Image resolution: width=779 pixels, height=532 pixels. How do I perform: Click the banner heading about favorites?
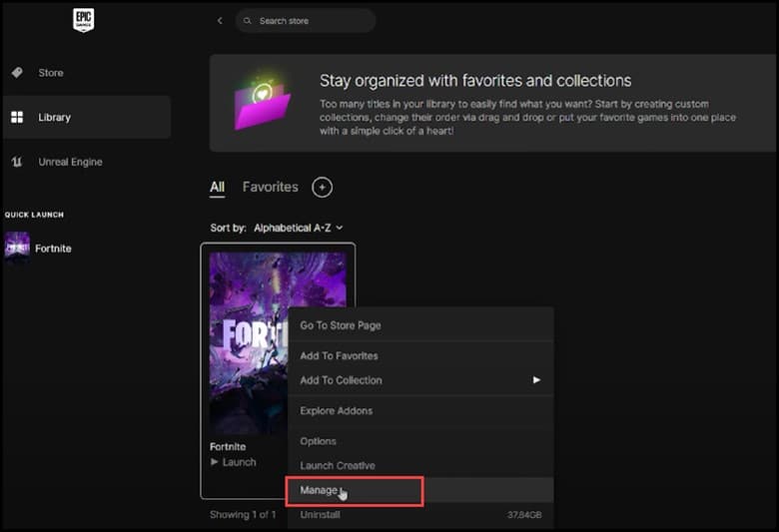[x=475, y=81]
